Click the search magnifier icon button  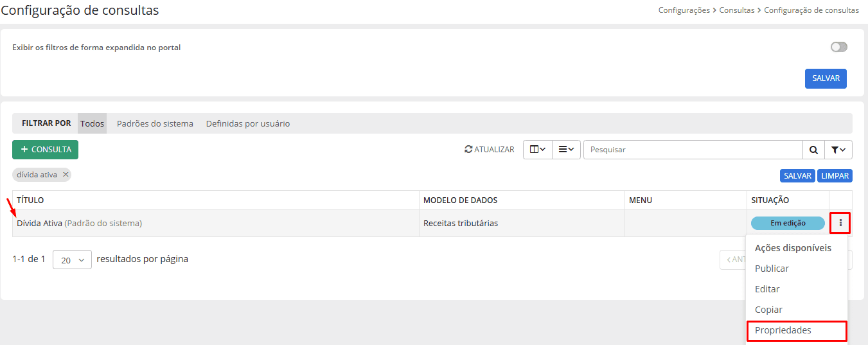pos(813,150)
